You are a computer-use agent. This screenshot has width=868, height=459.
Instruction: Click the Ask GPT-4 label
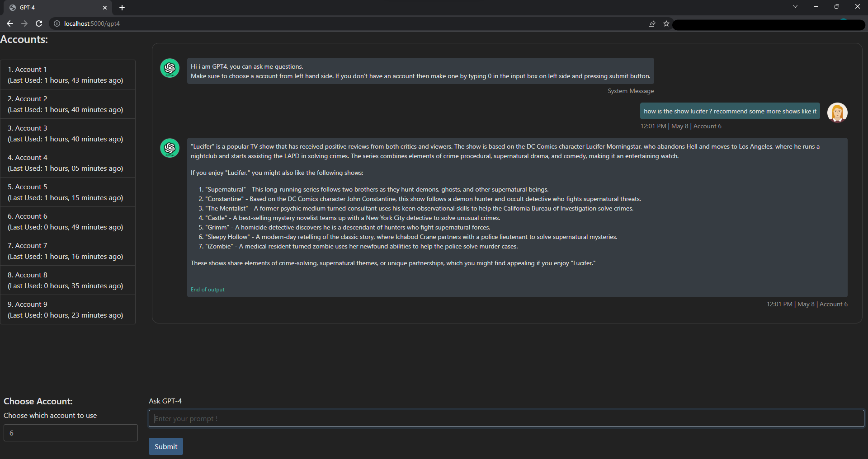pos(165,401)
